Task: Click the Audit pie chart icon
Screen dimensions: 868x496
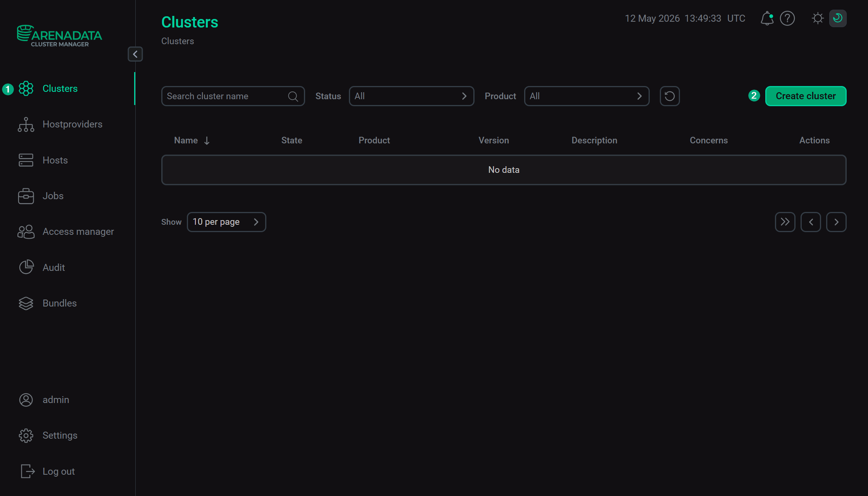Action: [26, 267]
